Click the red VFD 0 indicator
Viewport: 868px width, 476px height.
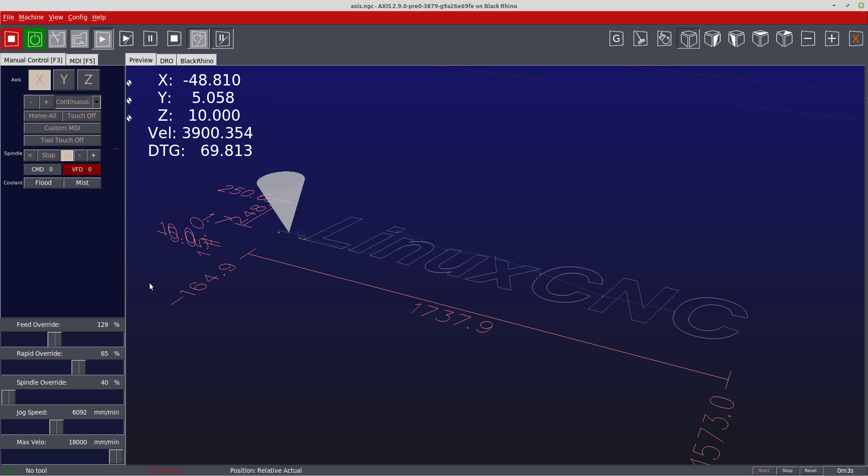point(82,170)
